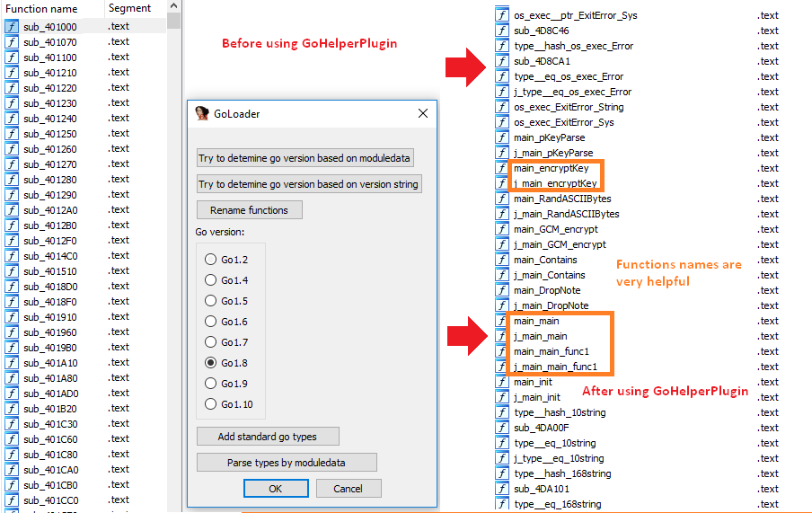The width and height of the screenshot is (812, 513).
Task: Click the function list scrollbar thumb
Action: [x=174, y=20]
